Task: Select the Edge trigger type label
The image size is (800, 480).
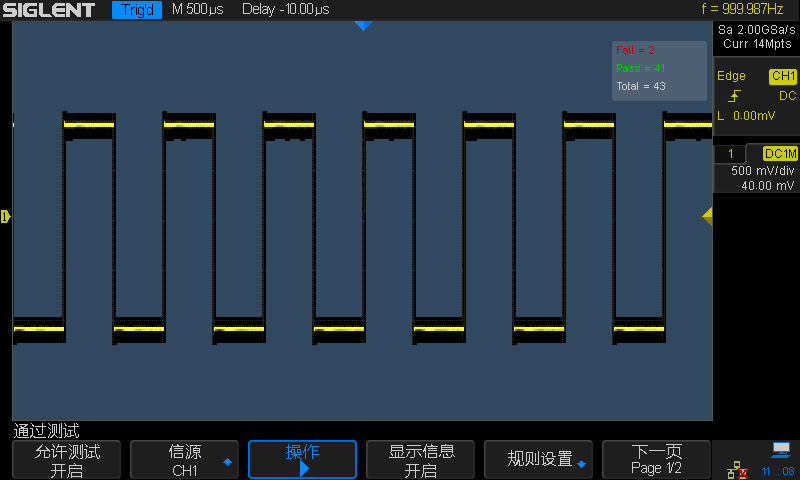Action: tap(731, 76)
